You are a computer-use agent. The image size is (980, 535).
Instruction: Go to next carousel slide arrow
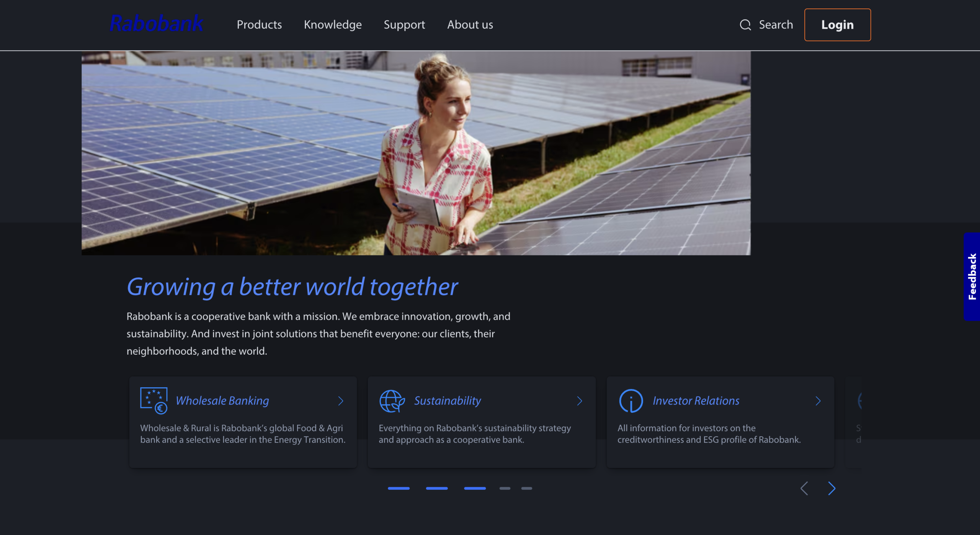[831, 488]
